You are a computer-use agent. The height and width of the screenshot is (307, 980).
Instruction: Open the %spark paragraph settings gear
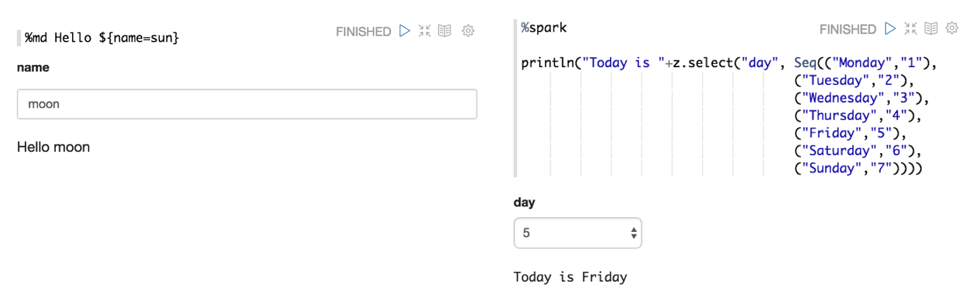point(952,29)
